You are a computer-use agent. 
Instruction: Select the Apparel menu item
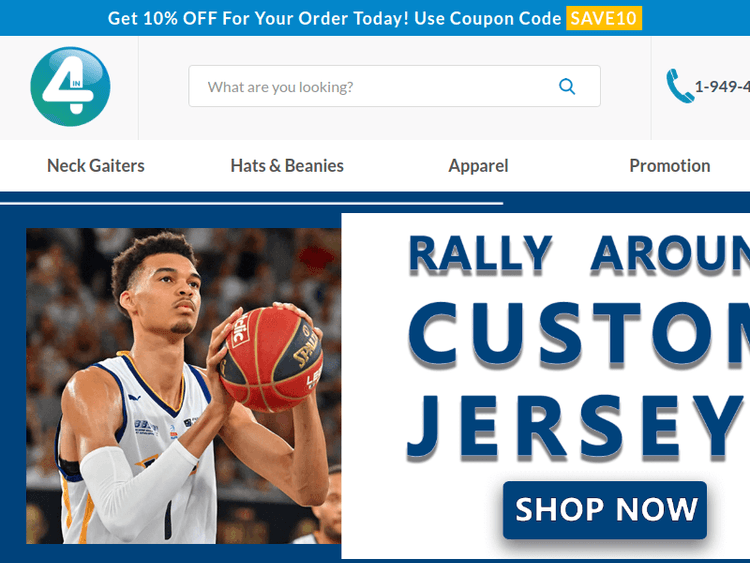[x=478, y=166]
